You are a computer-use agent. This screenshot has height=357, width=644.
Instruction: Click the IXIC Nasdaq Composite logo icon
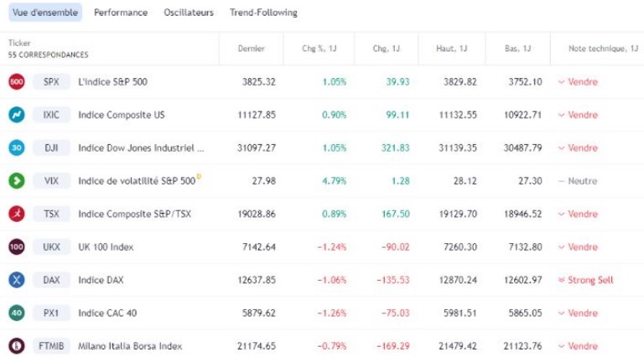[x=16, y=115]
